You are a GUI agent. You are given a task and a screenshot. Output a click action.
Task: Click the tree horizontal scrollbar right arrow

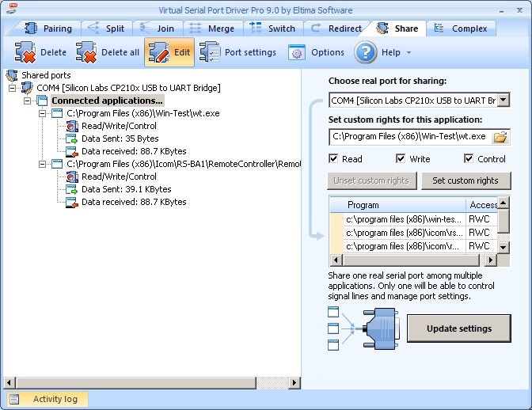[294, 382]
